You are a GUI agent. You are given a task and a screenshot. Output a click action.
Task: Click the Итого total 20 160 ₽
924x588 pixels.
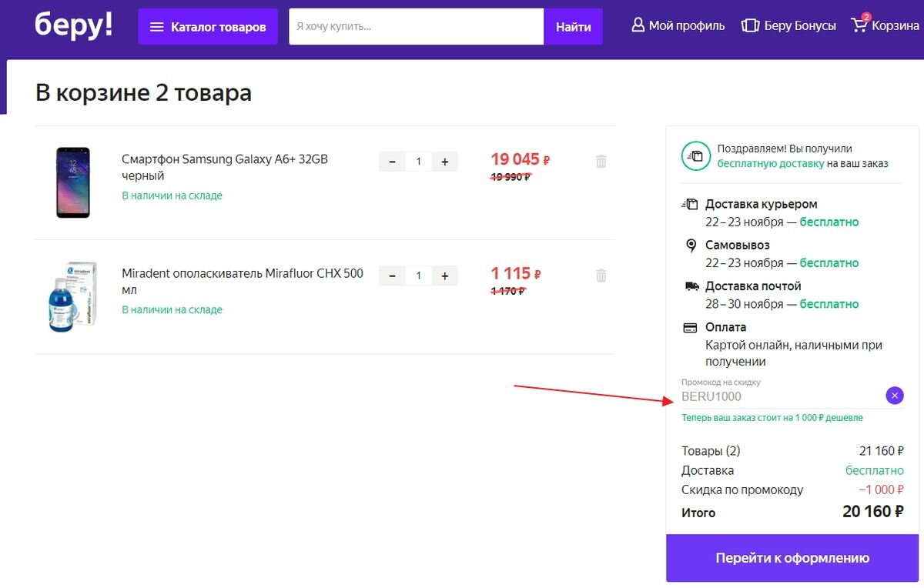tap(872, 512)
